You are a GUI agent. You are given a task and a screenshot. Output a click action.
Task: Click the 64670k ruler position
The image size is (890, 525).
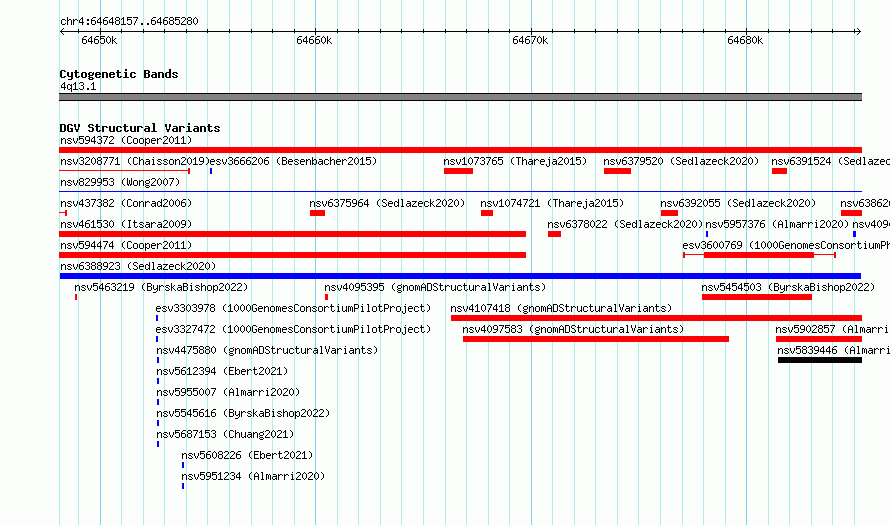pos(530,40)
